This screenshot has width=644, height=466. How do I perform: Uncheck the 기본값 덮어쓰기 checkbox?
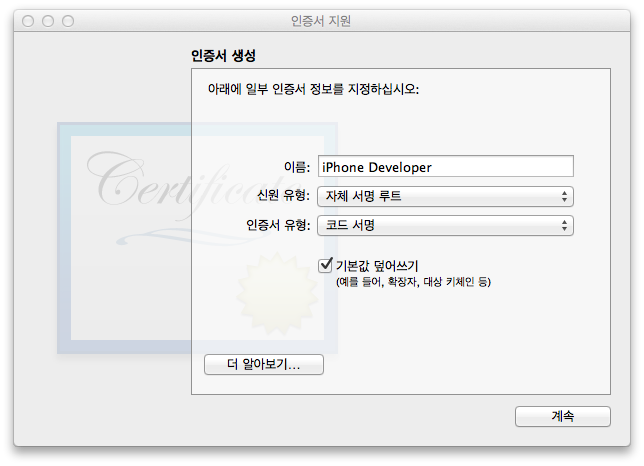[325, 265]
